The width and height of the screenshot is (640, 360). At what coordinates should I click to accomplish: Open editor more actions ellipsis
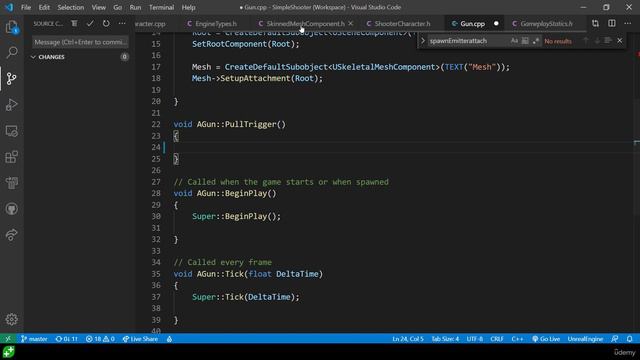(628, 24)
